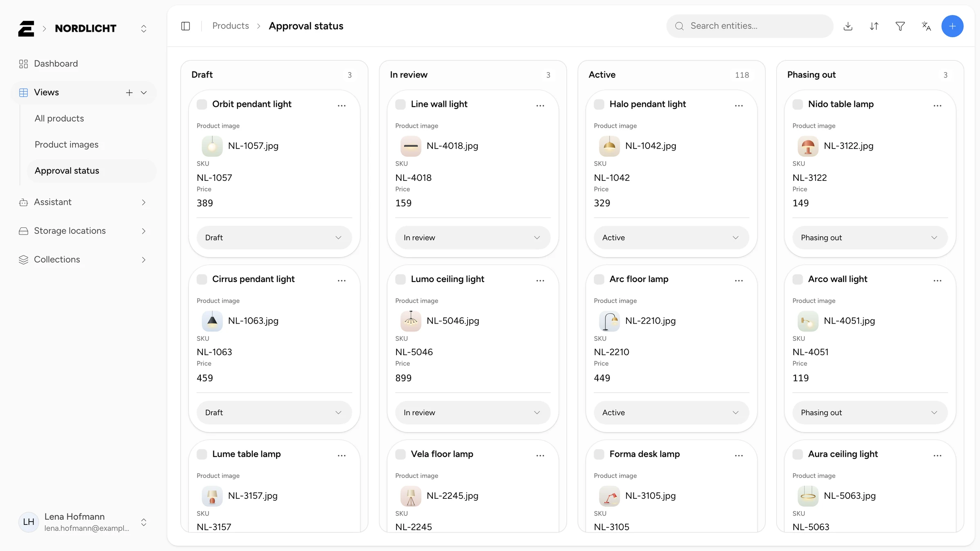The image size is (980, 551).
Task: Open more options for Lume table lamp
Action: pos(342,455)
